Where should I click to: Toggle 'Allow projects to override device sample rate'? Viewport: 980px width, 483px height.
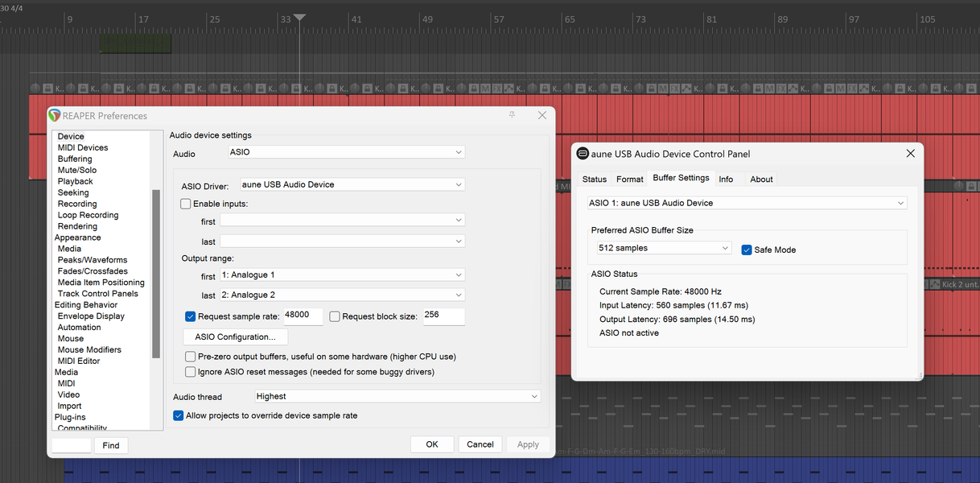tap(179, 415)
